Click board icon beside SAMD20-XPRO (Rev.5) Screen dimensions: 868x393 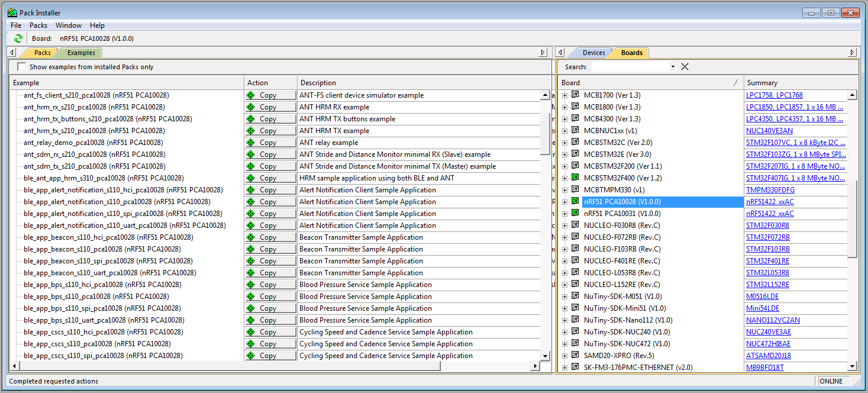(575, 355)
